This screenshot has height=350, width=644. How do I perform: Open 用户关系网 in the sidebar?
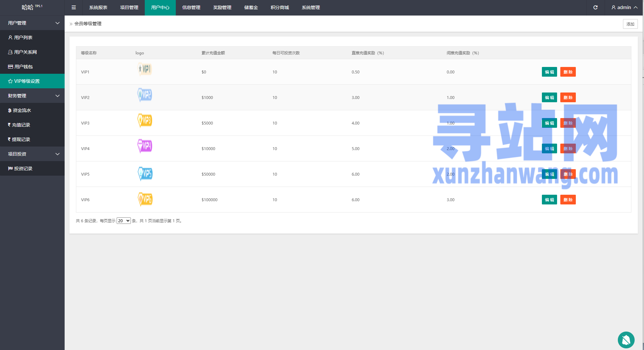[x=25, y=52]
